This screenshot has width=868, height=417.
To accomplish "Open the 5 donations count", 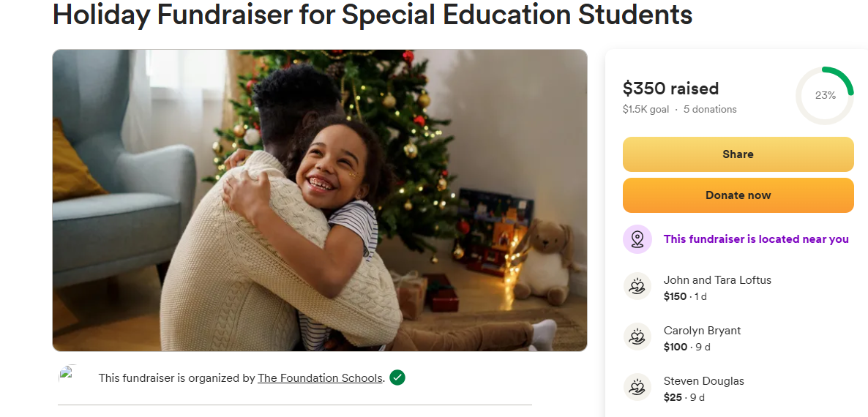I will click(x=710, y=110).
